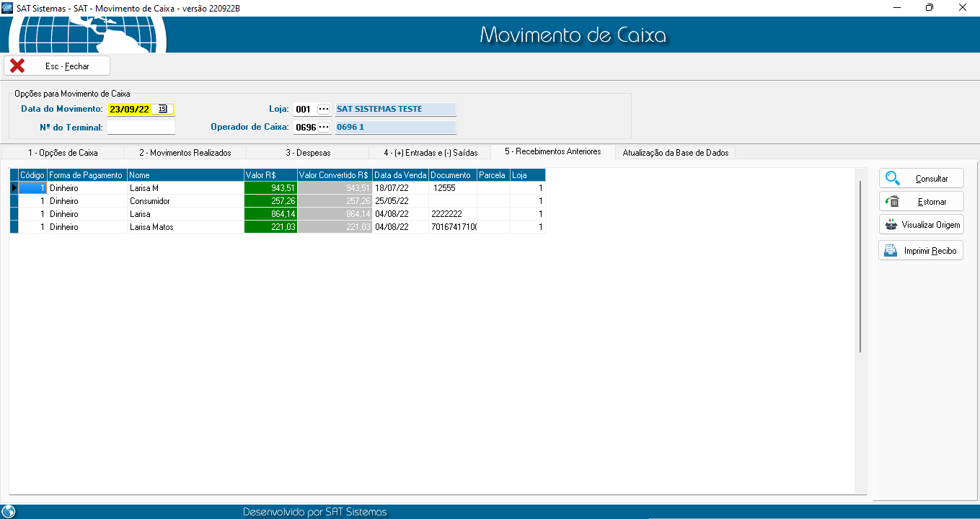The image size is (980, 519).
Task: Switch to the 1 - Opções de Caixa tab
Action: (63, 153)
